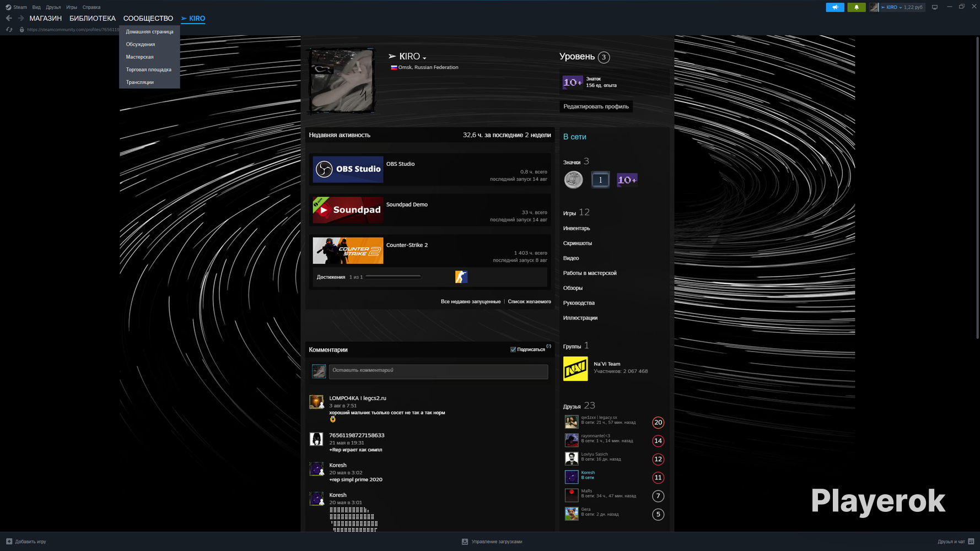980x551 pixels.
Task: Click the Counter-Strike 2 banner image
Action: tap(348, 251)
